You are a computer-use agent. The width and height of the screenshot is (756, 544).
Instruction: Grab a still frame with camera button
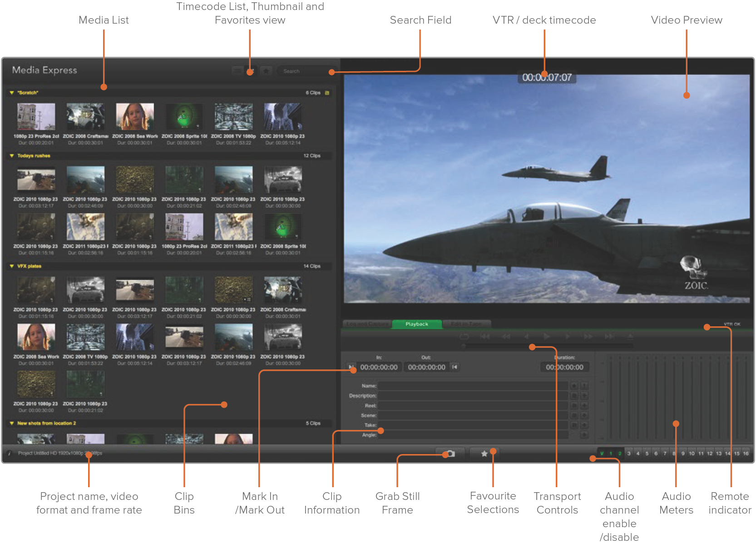tap(450, 454)
